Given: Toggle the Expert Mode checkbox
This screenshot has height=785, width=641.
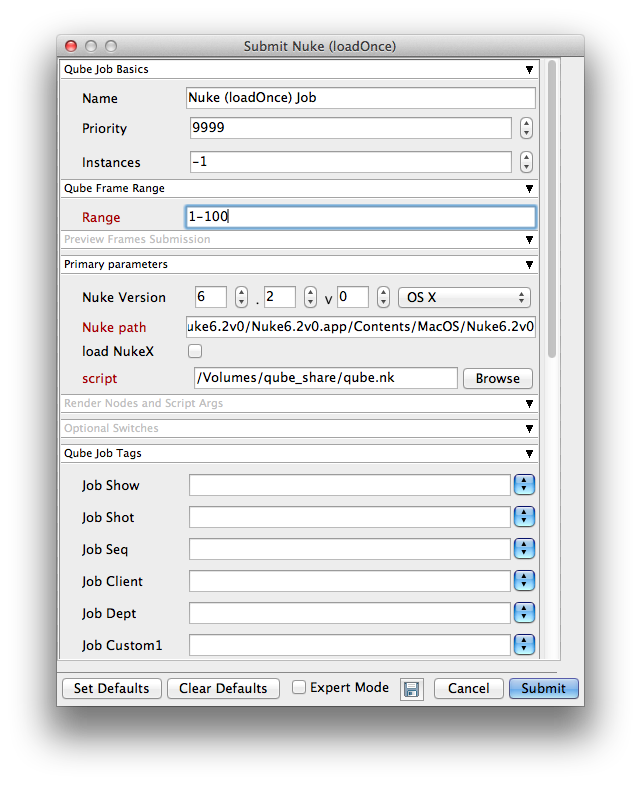Looking at the screenshot, I should click(299, 688).
